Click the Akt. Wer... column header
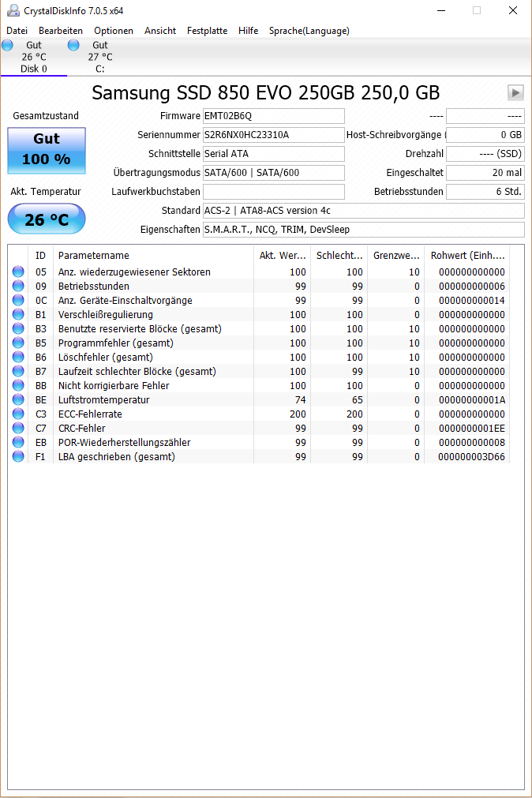This screenshot has width=532, height=798. coord(282,256)
